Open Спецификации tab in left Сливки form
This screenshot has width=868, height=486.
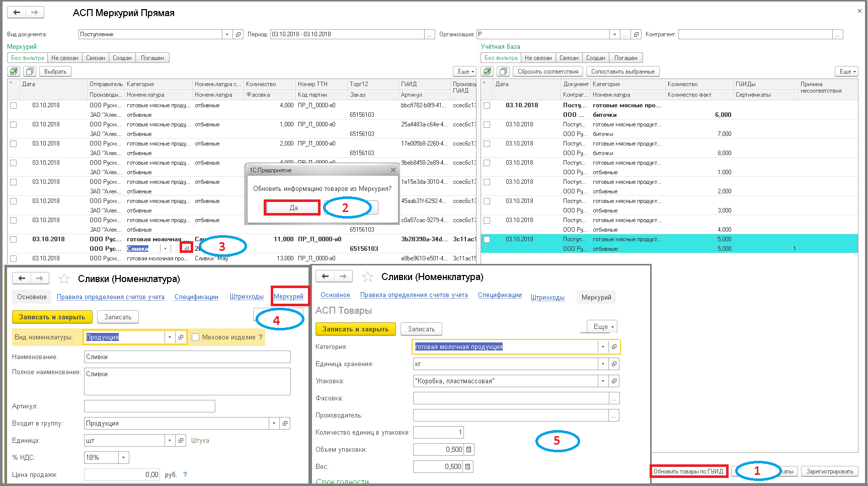click(x=196, y=297)
